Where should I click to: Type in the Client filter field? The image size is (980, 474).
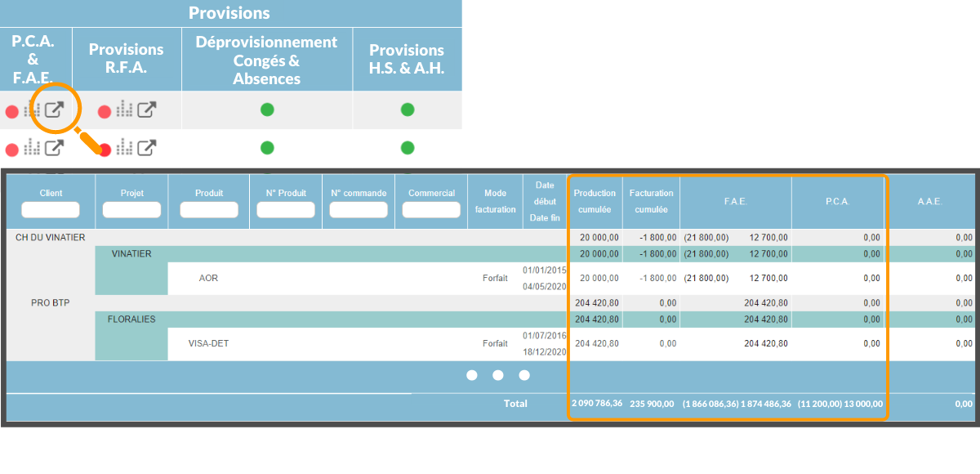pyautogui.click(x=51, y=210)
